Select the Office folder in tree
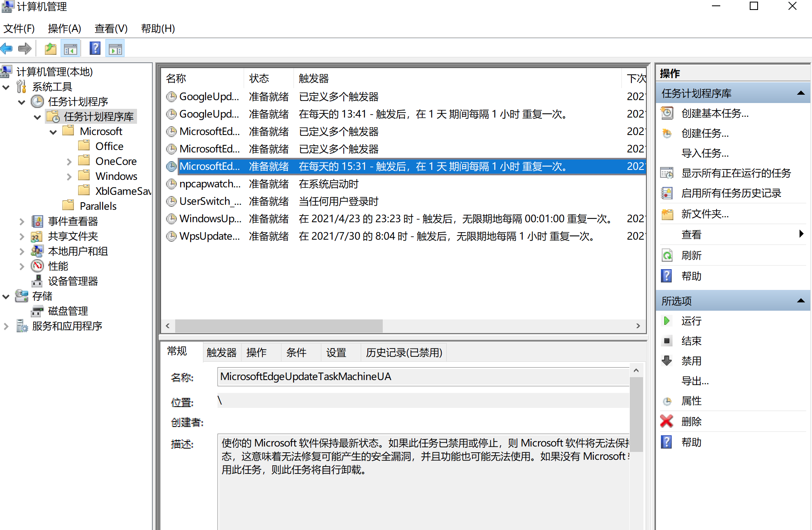Screen dimensions: 812x530 (x=109, y=146)
